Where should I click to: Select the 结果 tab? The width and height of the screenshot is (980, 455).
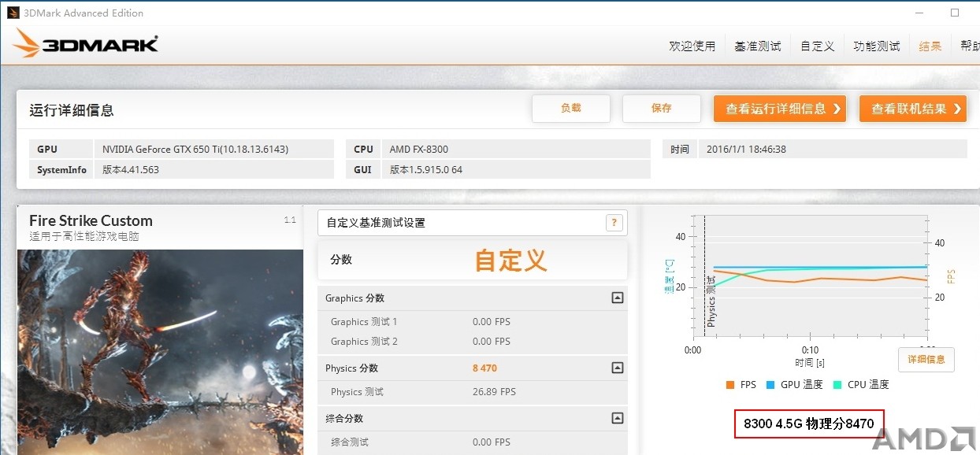(930, 46)
